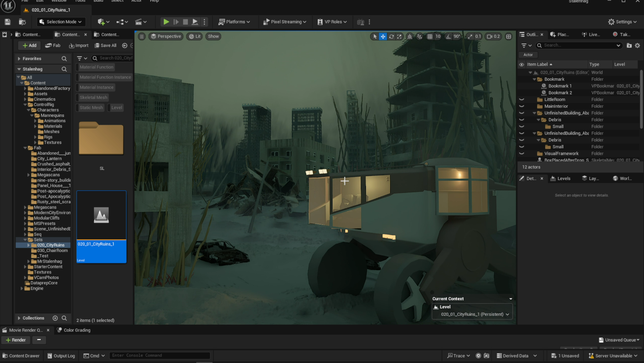Screen dimensions: 644x363
Task: Stop the simulation with the stop icon
Action: pos(185,22)
